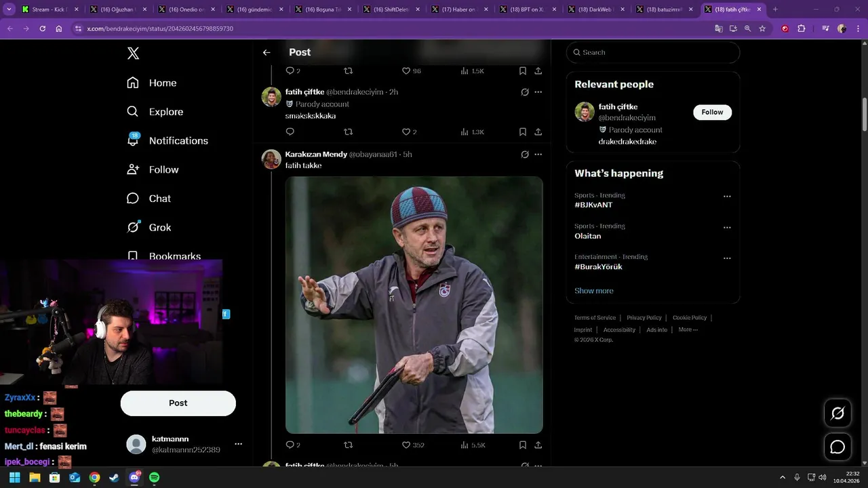Open Home in the sidebar
This screenshot has width=868, height=488.
152,83
